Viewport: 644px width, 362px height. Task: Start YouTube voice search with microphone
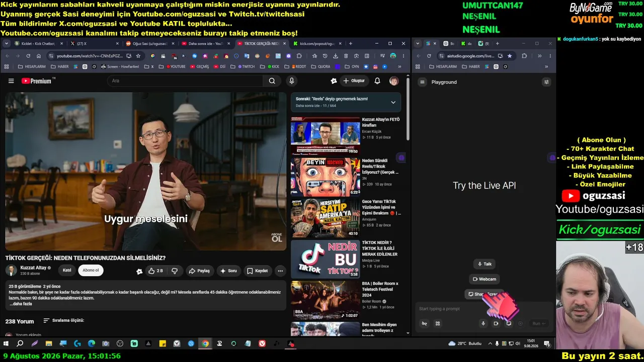[292, 81]
